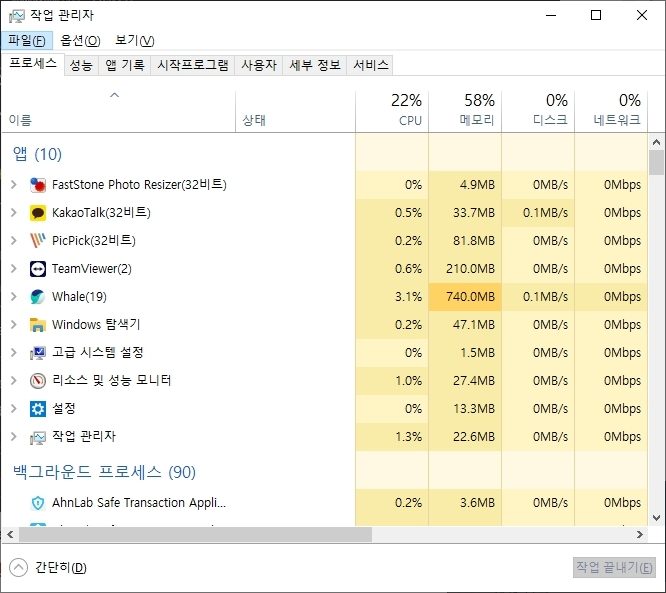Switch to the 세부 정보 tab

pos(315,65)
